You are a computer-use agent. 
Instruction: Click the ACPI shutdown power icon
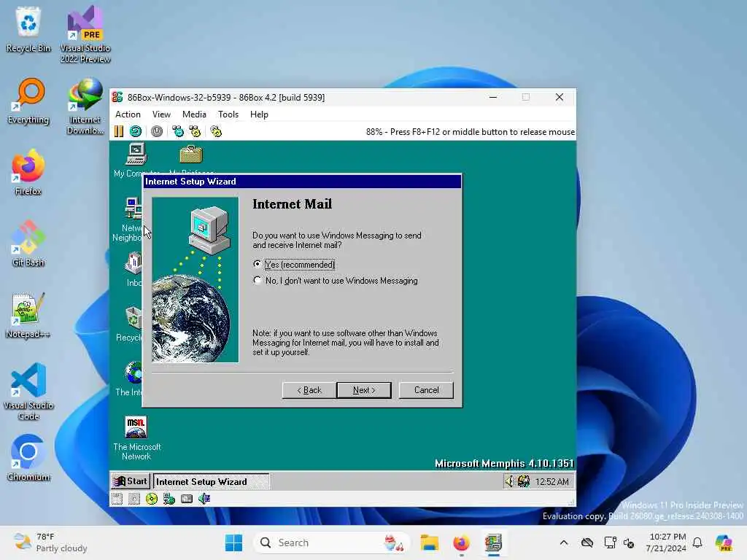coord(157,131)
